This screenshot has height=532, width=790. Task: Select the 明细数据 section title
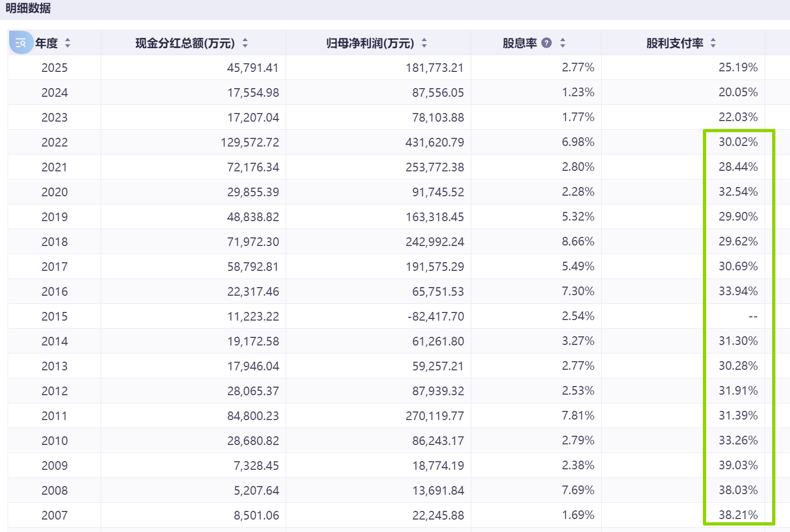click(x=28, y=8)
